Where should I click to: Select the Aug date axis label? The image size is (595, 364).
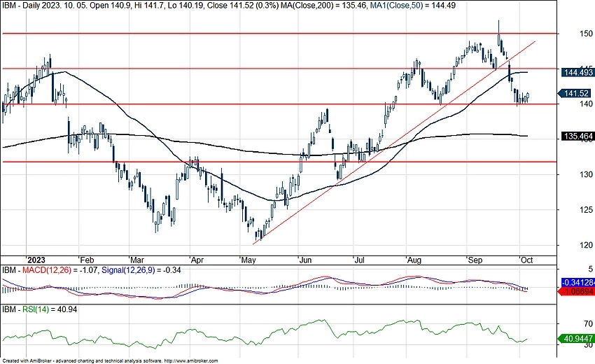point(414,260)
